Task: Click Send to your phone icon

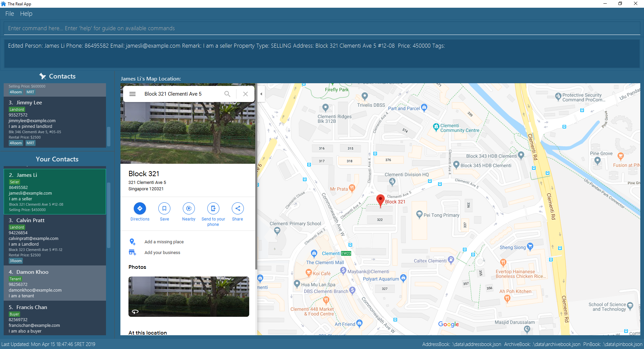Action: tap(213, 208)
